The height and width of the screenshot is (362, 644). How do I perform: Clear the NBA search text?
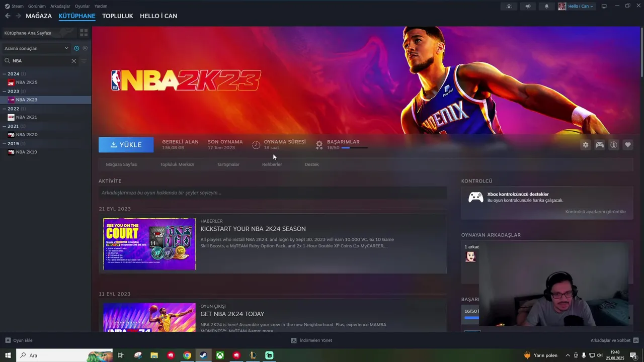(73, 61)
